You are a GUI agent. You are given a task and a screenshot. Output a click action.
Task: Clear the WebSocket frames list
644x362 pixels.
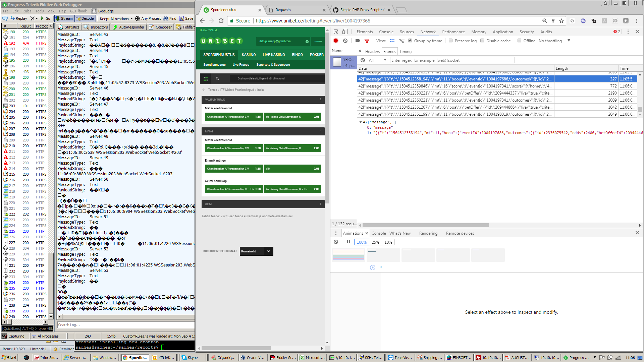click(363, 60)
